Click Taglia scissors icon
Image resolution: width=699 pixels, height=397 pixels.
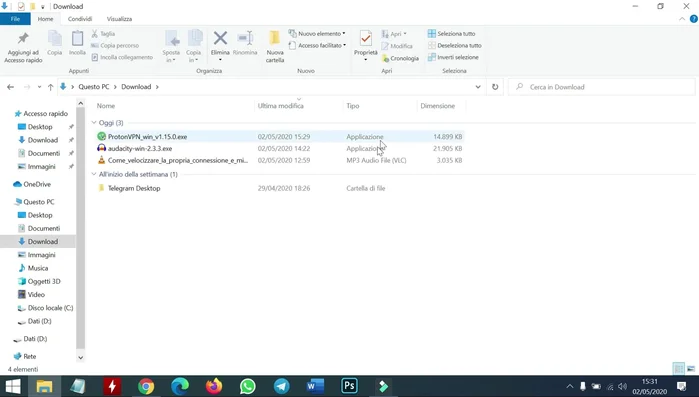pyautogui.click(x=95, y=34)
